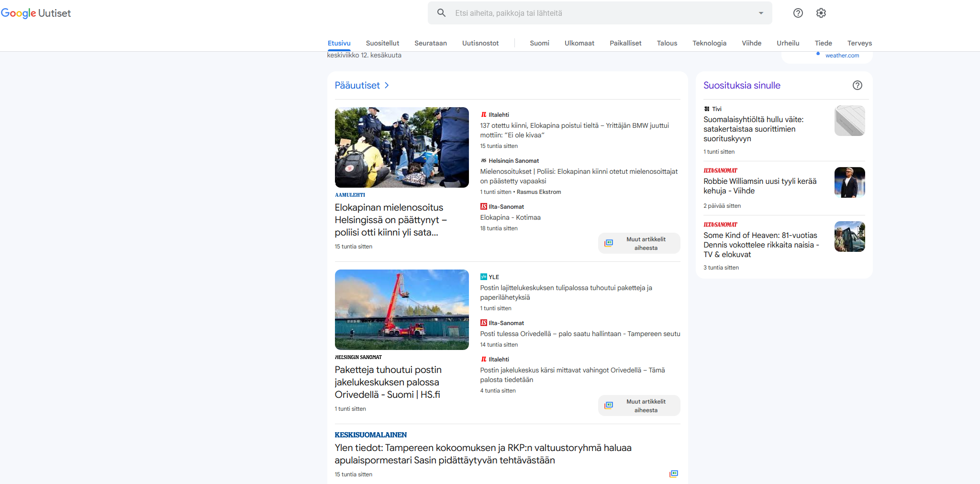Open the Terveys tab

(x=859, y=43)
